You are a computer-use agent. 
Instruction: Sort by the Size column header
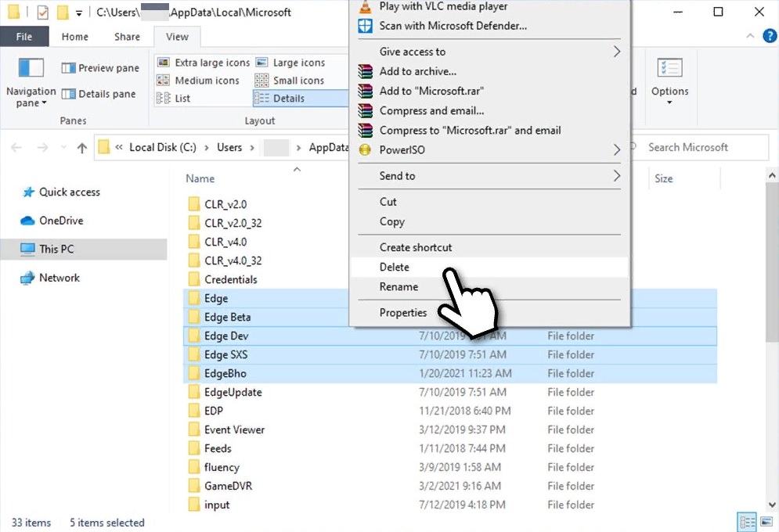click(663, 178)
